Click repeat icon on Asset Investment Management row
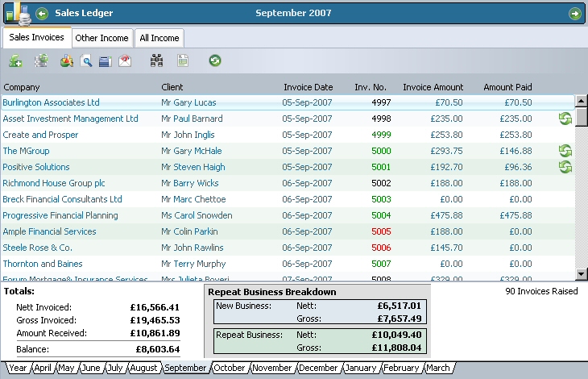This screenshot has width=588, height=379. click(565, 119)
